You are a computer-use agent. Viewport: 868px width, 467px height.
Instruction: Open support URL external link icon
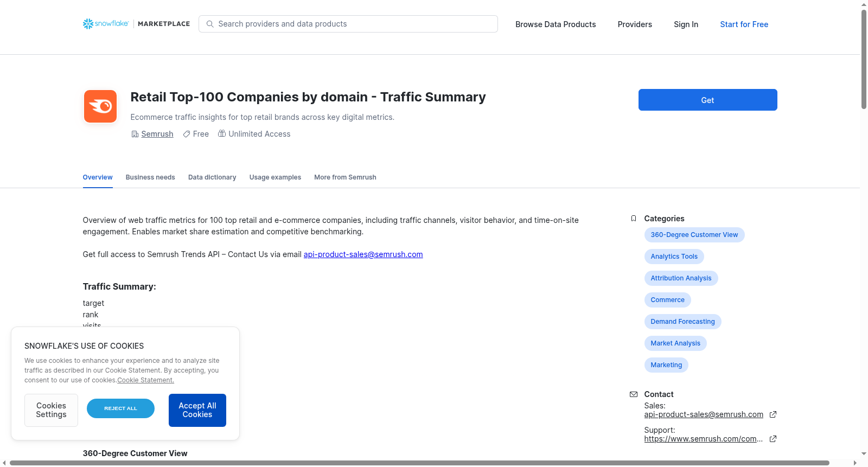tap(773, 439)
